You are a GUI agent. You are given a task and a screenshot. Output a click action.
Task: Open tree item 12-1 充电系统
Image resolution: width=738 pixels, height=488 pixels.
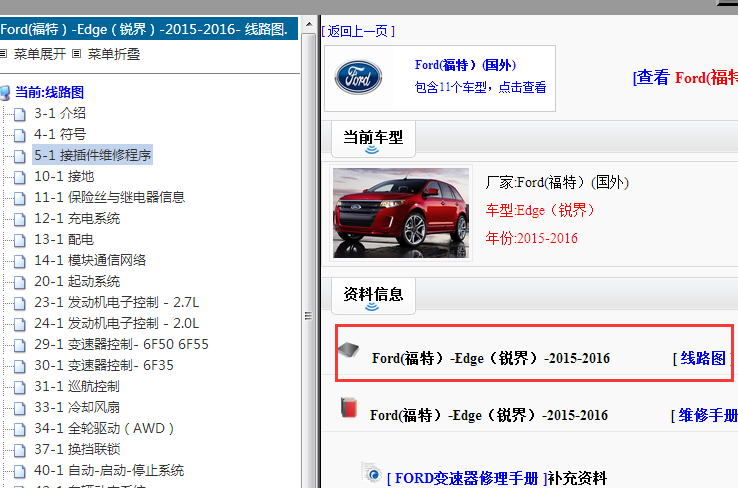pyautogui.click(x=77, y=218)
